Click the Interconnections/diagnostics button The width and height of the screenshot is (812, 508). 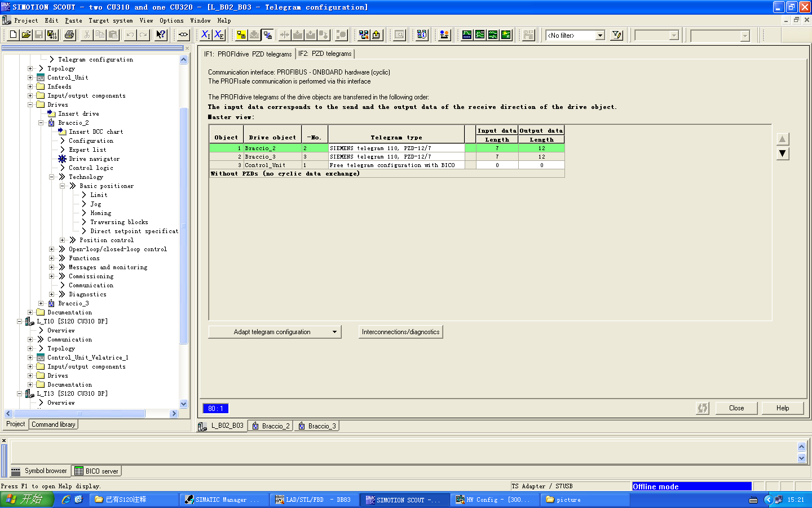(x=401, y=332)
